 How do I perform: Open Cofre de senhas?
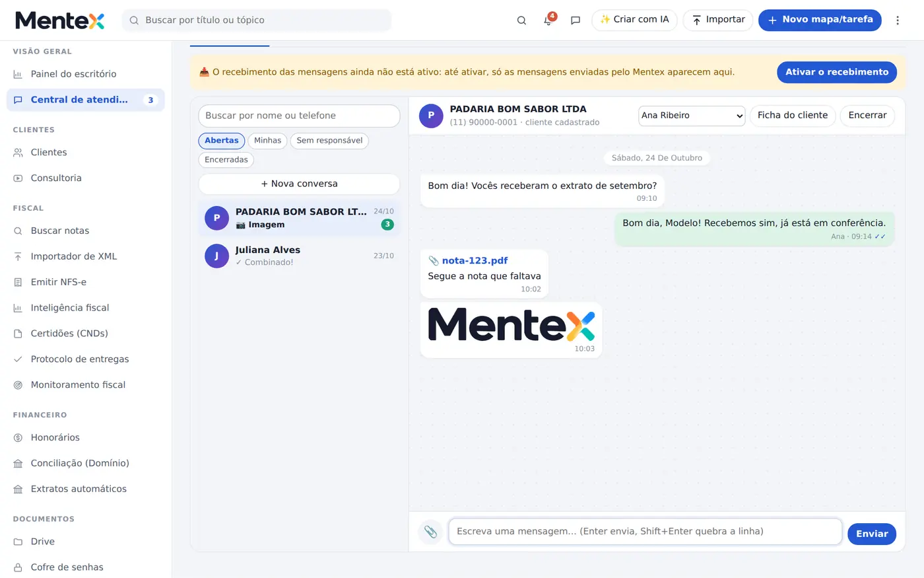click(86, 567)
